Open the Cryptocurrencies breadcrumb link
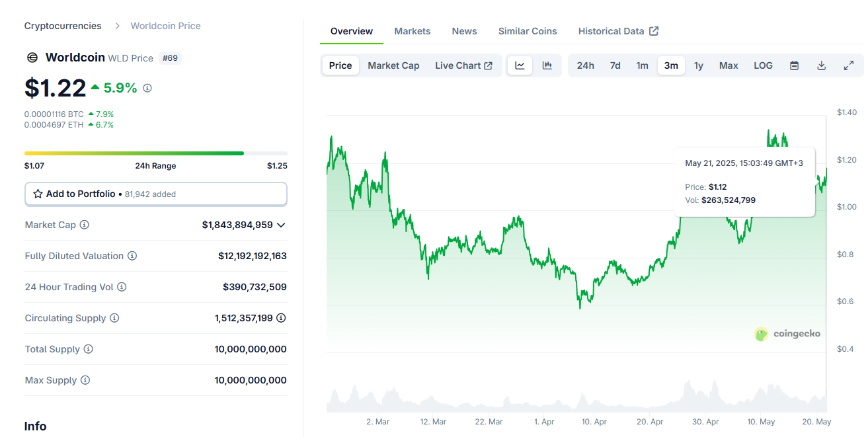The height and width of the screenshot is (437, 868). [63, 26]
